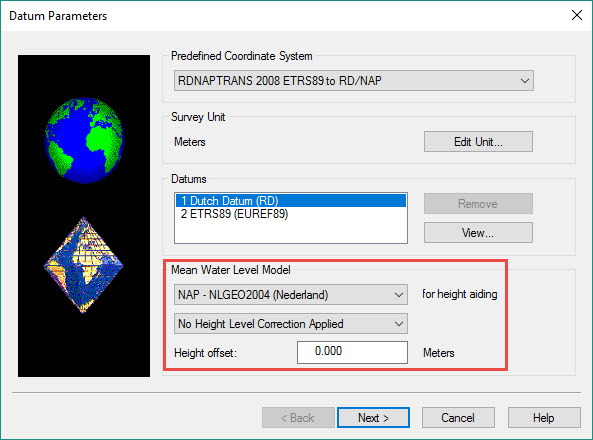
Task: Click the chevron on the NAP model combo
Action: pyautogui.click(x=399, y=295)
